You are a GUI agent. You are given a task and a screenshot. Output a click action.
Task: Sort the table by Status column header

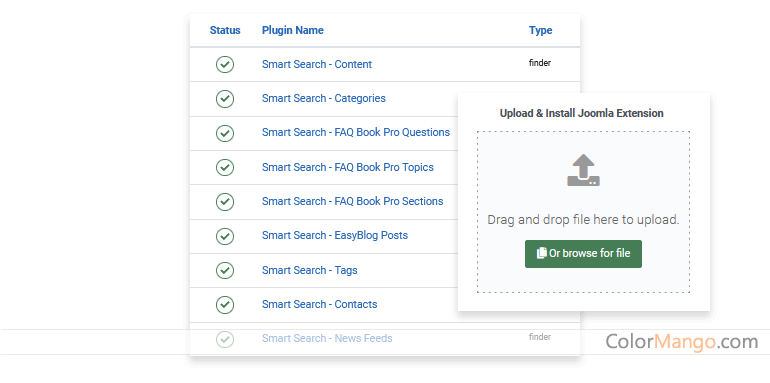(225, 30)
